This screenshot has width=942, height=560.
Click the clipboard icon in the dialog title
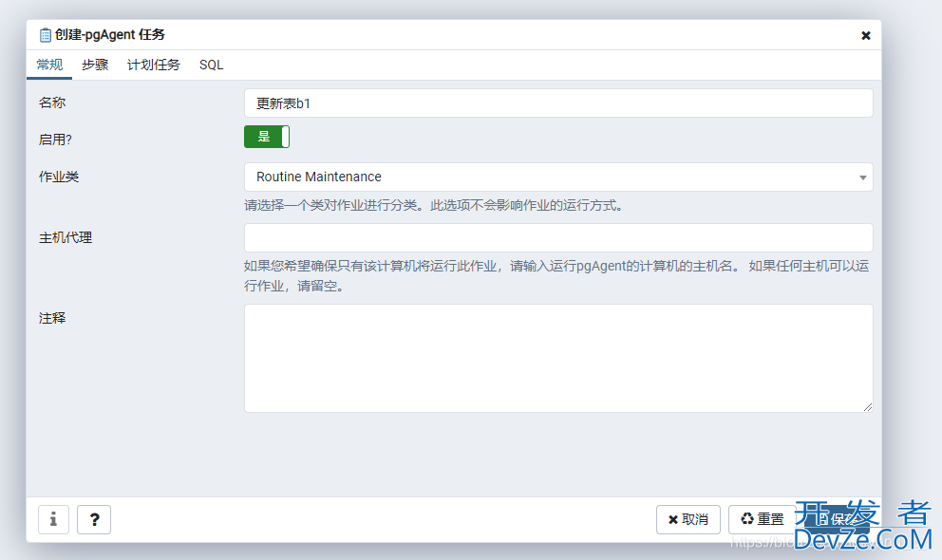[x=45, y=35]
